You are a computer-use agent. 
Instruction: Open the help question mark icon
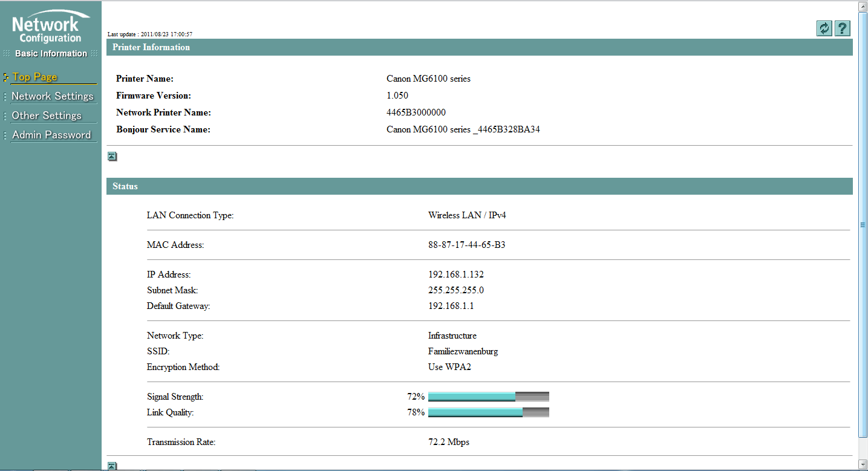click(843, 28)
